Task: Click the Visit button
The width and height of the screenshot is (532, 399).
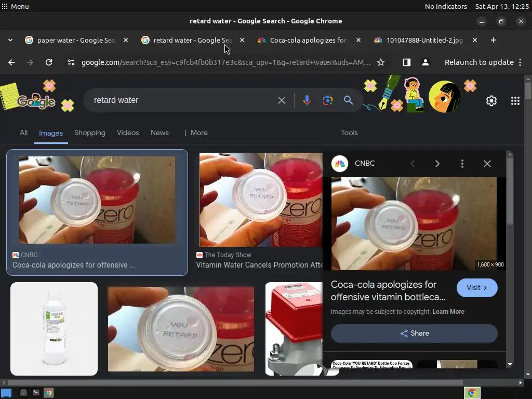Action: [x=477, y=288]
